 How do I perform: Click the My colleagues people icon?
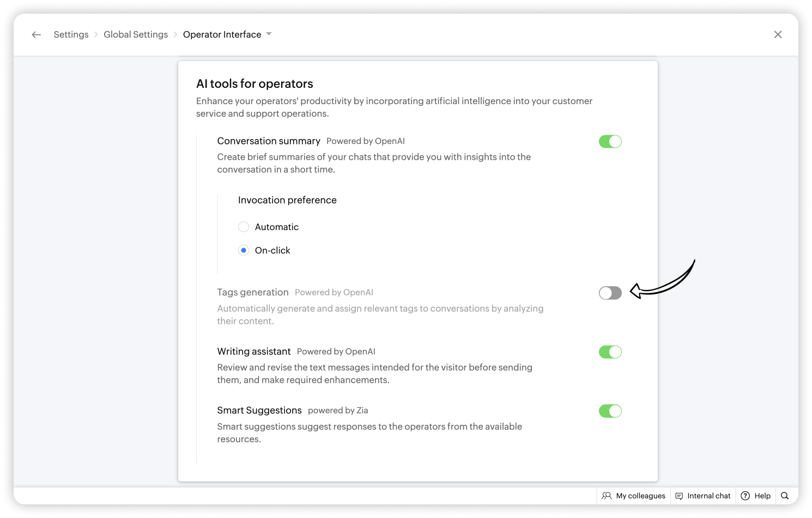pyautogui.click(x=607, y=496)
